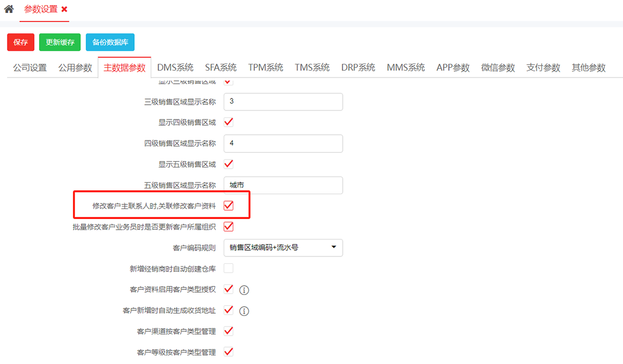The width and height of the screenshot is (623, 364).
Task: Open the 微信参数 tab
Action: (498, 67)
